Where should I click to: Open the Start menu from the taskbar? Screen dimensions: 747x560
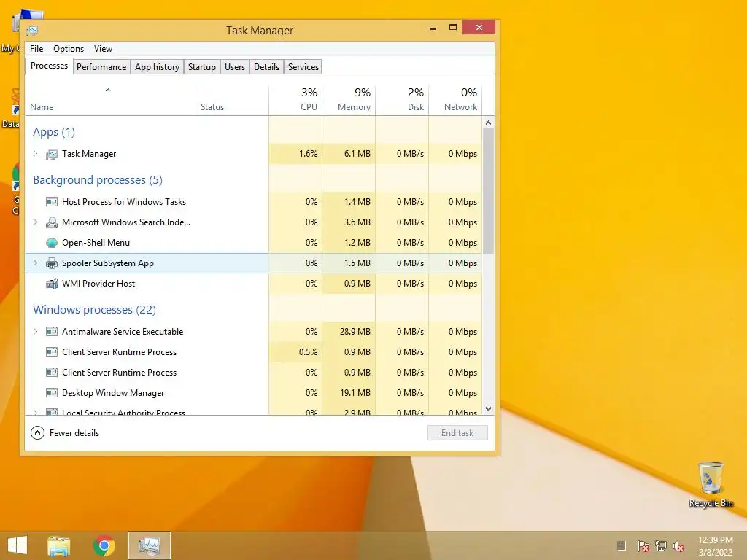pyautogui.click(x=18, y=545)
